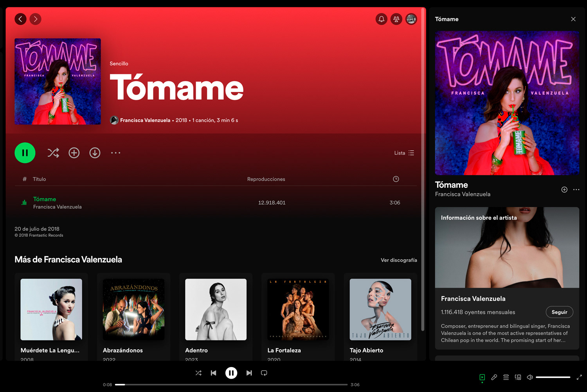Add song to Liked Songs in side panel

(564, 189)
